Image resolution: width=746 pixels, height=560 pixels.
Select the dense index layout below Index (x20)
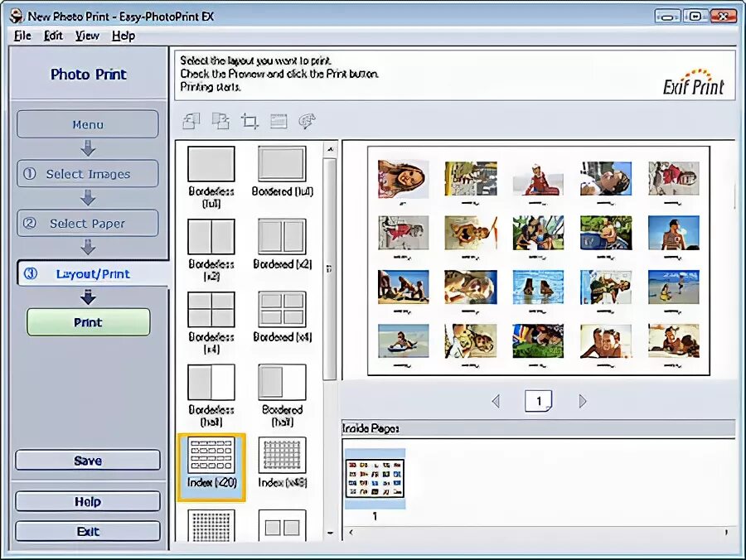coord(211,525)
